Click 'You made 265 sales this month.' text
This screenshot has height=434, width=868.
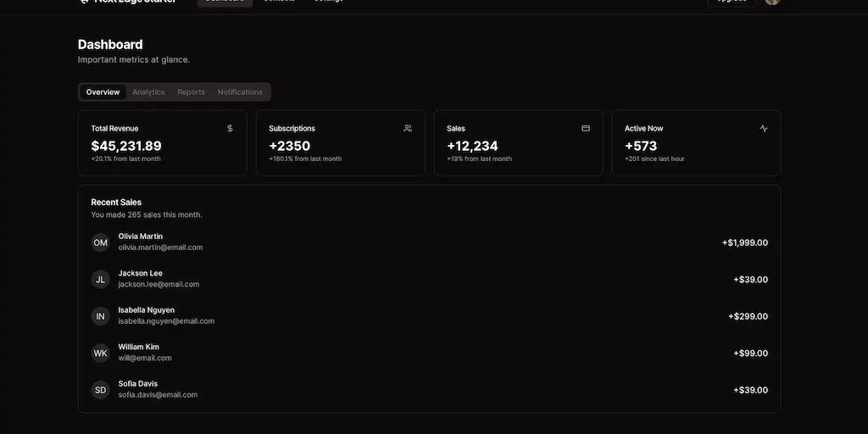pos(147,214)
